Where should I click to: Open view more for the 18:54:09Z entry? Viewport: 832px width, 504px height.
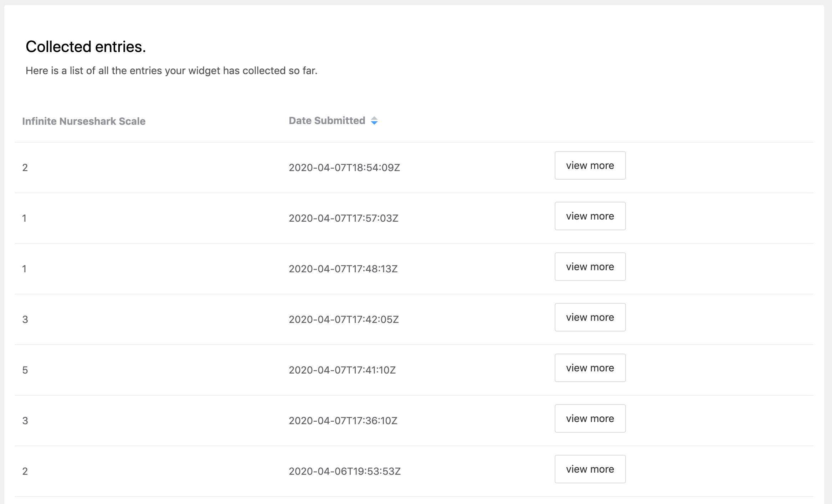[590, 165]
